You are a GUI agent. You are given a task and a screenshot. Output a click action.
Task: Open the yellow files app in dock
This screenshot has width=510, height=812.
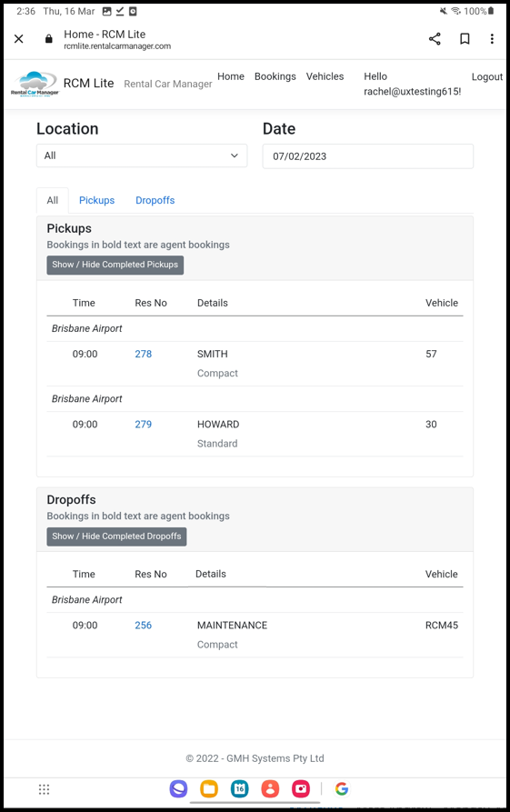(x=209, y=788)
